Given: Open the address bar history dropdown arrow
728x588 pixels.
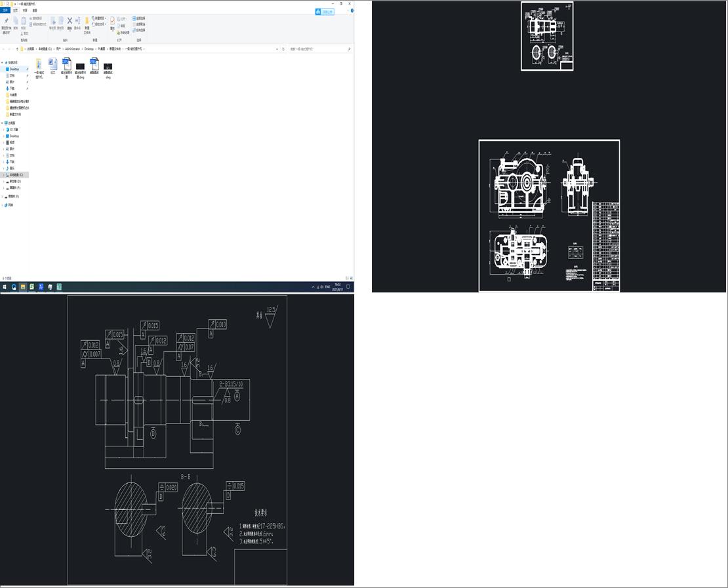Looking at the screenshot, I should tap(277, 49).
